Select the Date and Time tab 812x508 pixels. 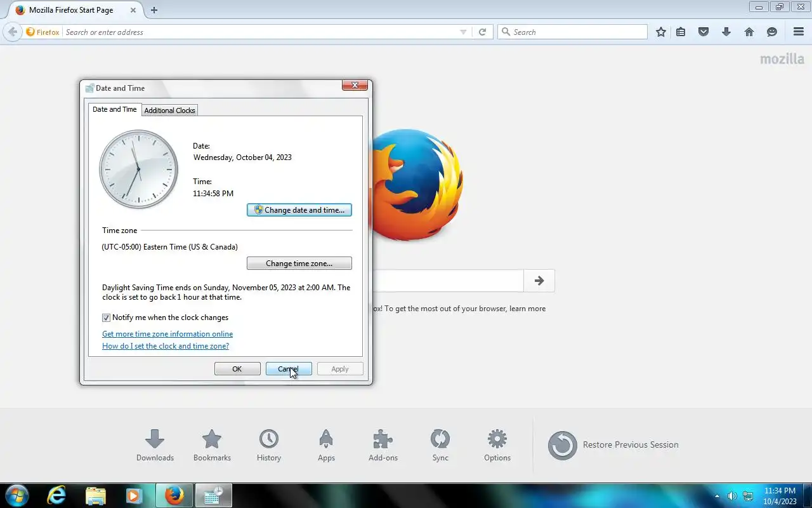115,109
